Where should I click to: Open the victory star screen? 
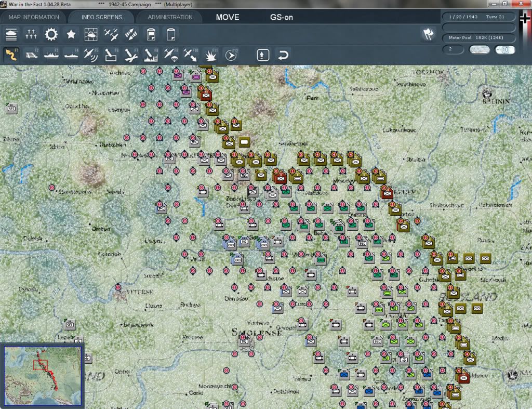[x=71, y=34]
